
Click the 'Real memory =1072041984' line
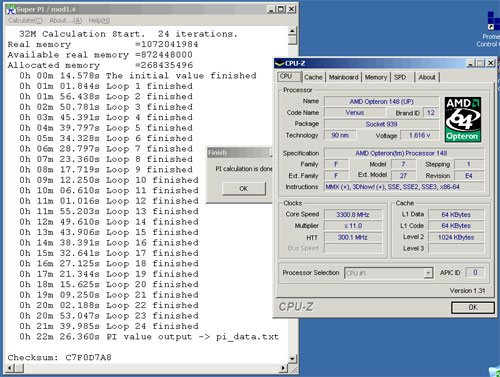click(x=103, y=44)
